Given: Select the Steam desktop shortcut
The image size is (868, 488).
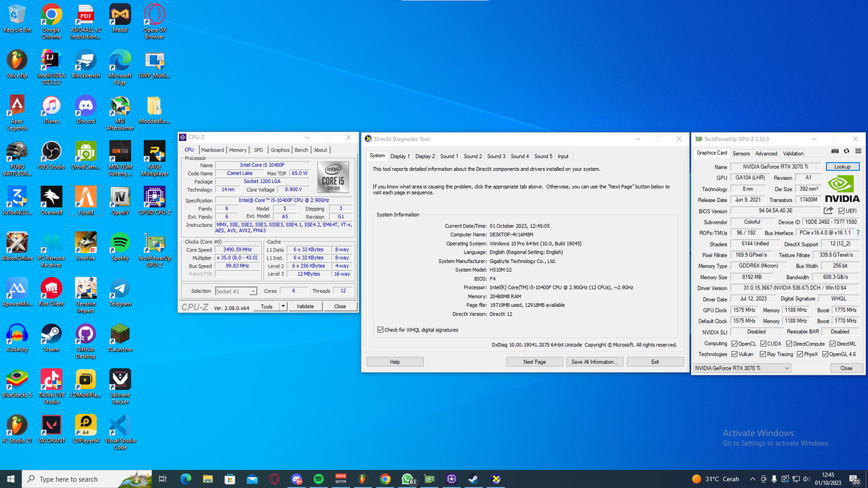Looking at the screenshot, I should [52, 338].
